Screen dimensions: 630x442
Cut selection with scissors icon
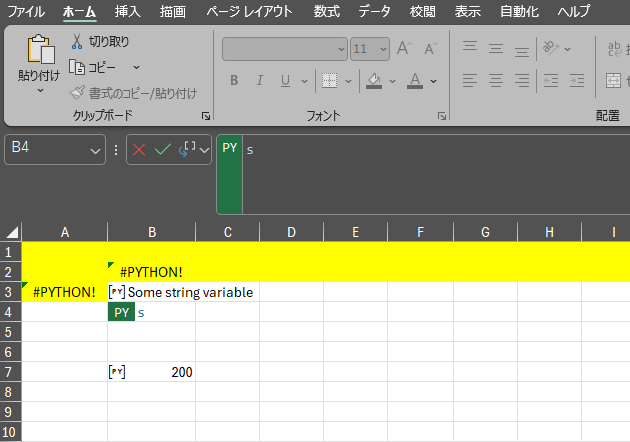pyautogui.click(x=77, y=41)
